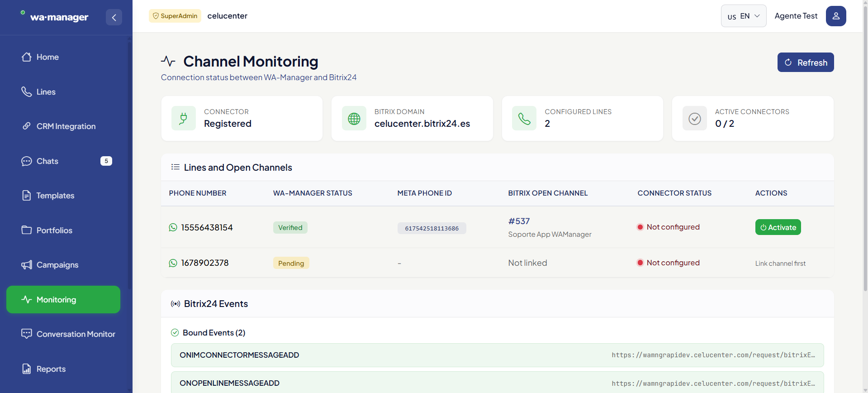Open the user profile avatar menu

(836, 16)
